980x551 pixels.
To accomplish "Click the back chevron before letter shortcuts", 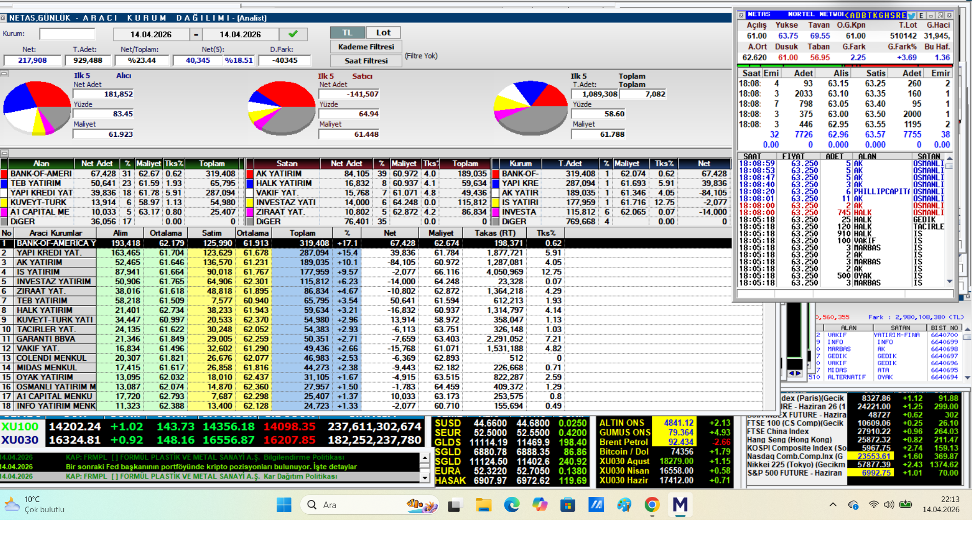I will (x=847, y=15).
